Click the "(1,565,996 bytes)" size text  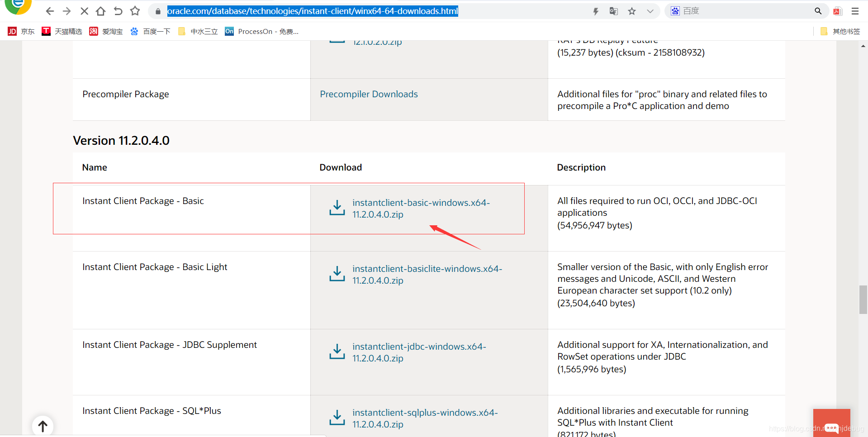click(592, 369)
